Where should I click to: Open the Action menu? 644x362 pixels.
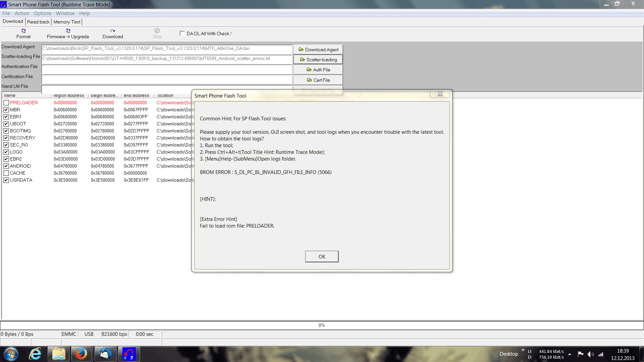22,13
